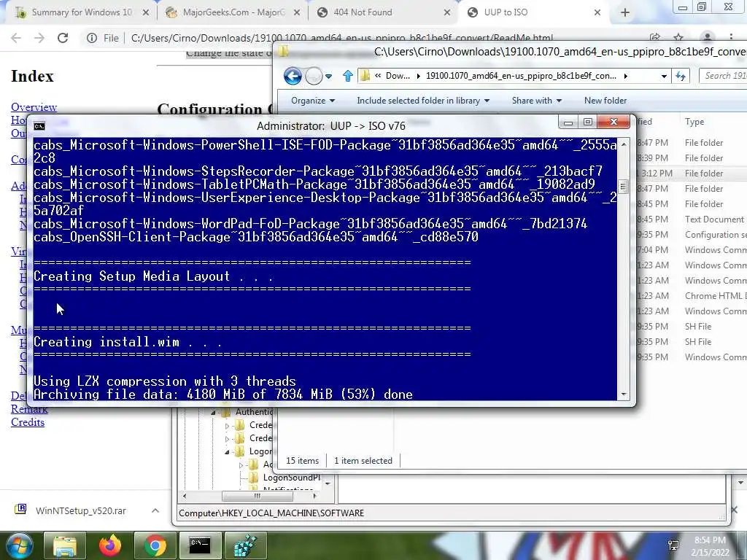
Task: Close the 404 Not Found tab
Action: click(447, 13)
